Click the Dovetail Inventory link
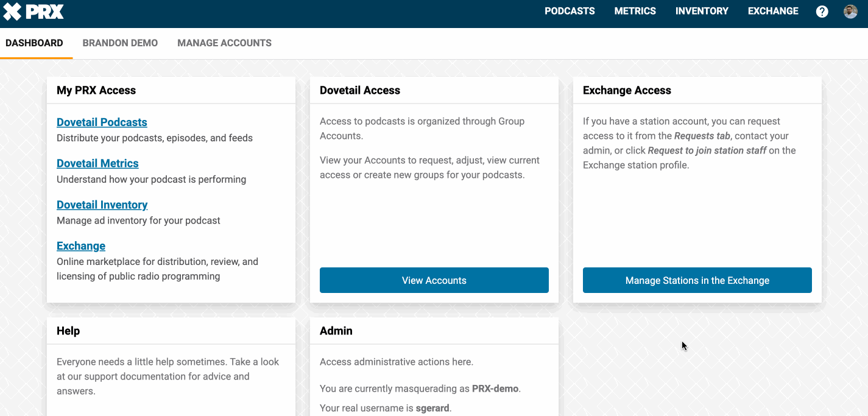 coord(102,205)
